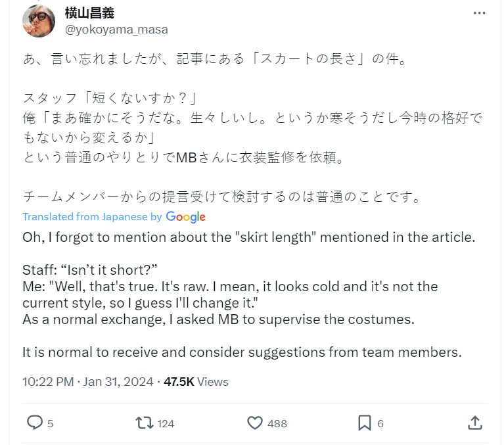Click the Google logo in translation credit

coord(186,217)
